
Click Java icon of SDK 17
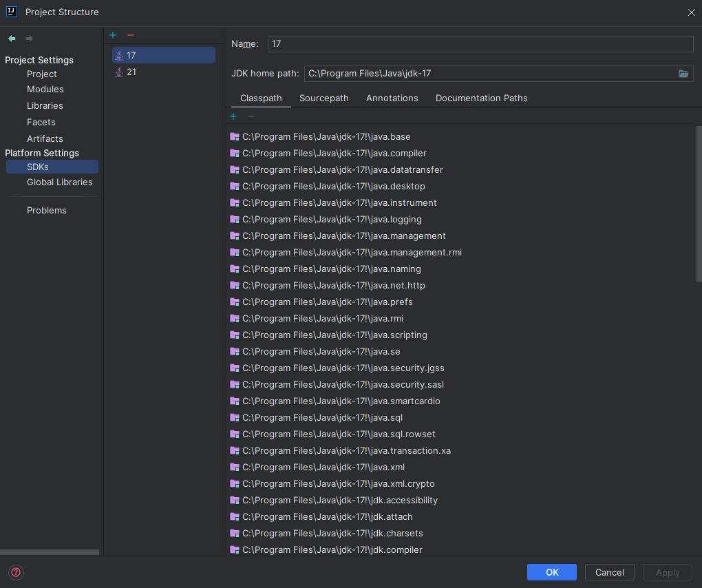click(x=119, y=55)
